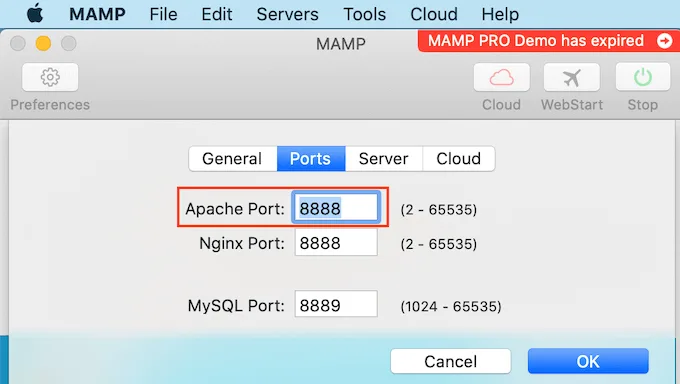The width and height of the screenshot is (680, 384).
Task: Click the Cancel button
Action: click(451, 361)
